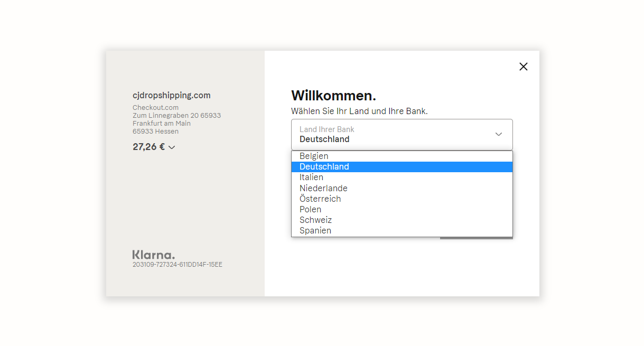Choose the highlighted Deutschland list option
This screenshot has width=644, height=346.
324,167
